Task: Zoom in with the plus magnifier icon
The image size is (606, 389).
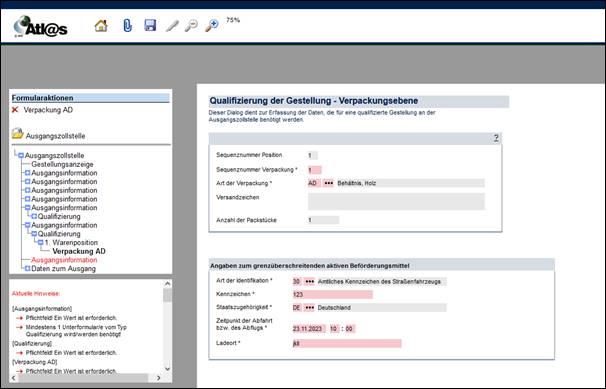Action: (x=211, y=25)
